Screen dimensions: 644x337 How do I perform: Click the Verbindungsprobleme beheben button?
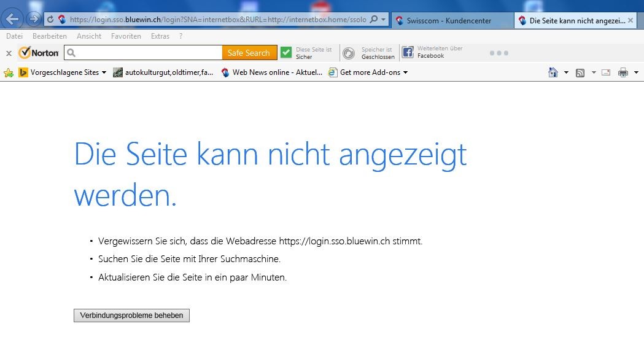[x=131, y=316]
